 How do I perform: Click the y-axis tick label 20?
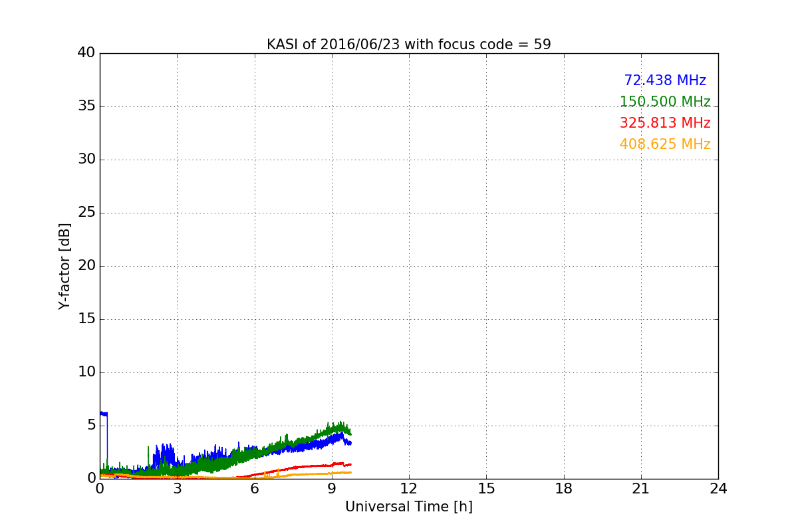[x=86, y=266]
